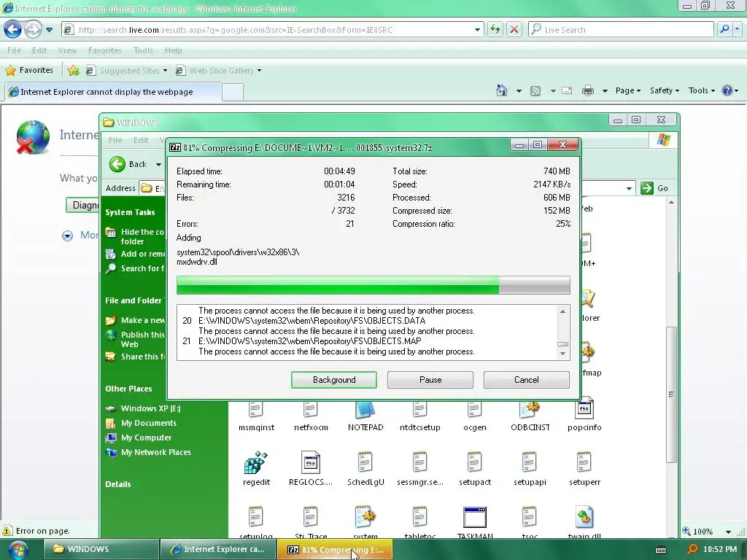Open a new blank IE tab

coord(233,92)
